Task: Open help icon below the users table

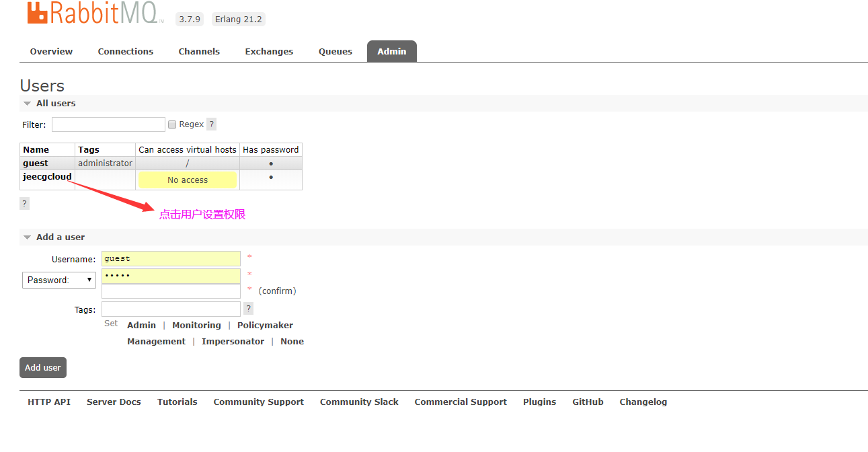Action: [x=24, y=204]
